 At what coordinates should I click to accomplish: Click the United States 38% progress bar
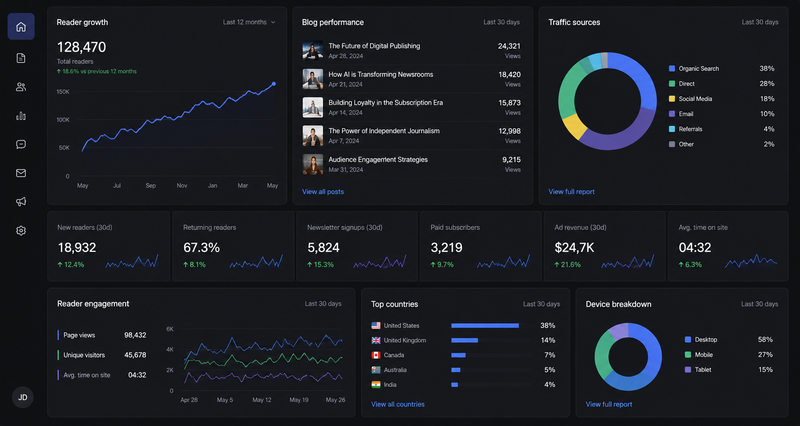click(x=485, y=325)
